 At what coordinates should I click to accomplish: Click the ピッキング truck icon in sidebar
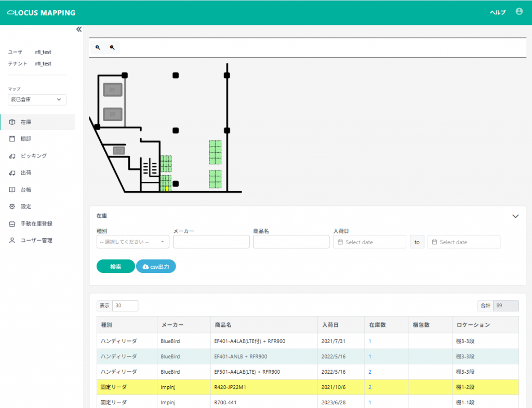click(12, 156)
